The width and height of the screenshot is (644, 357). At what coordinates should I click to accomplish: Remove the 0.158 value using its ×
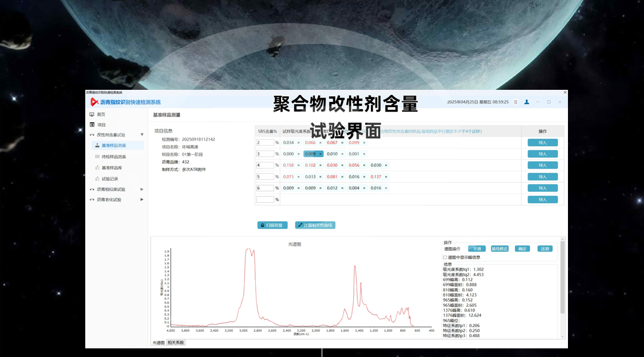pyautogui.click(x=298, y=165)
